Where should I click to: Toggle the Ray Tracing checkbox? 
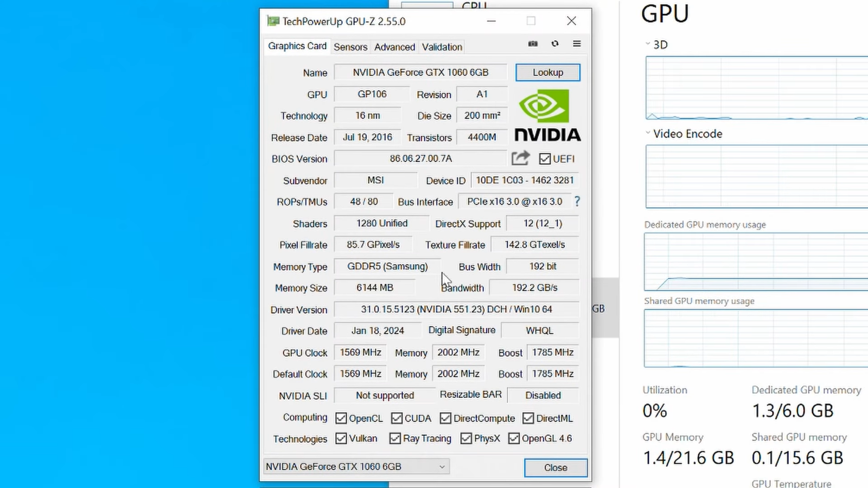pos(395,438)
